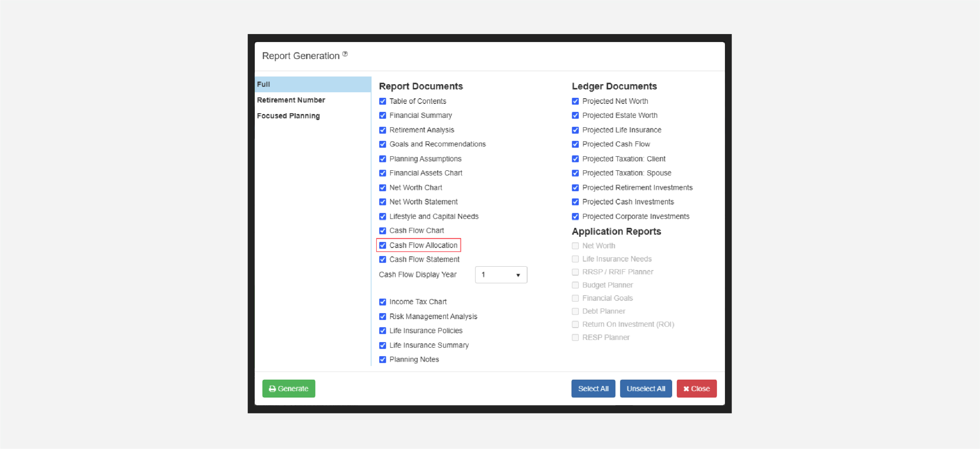Viewport: 980px width, 449px height.
Task: Click the red Close button
Action: (x=696, y=388)
